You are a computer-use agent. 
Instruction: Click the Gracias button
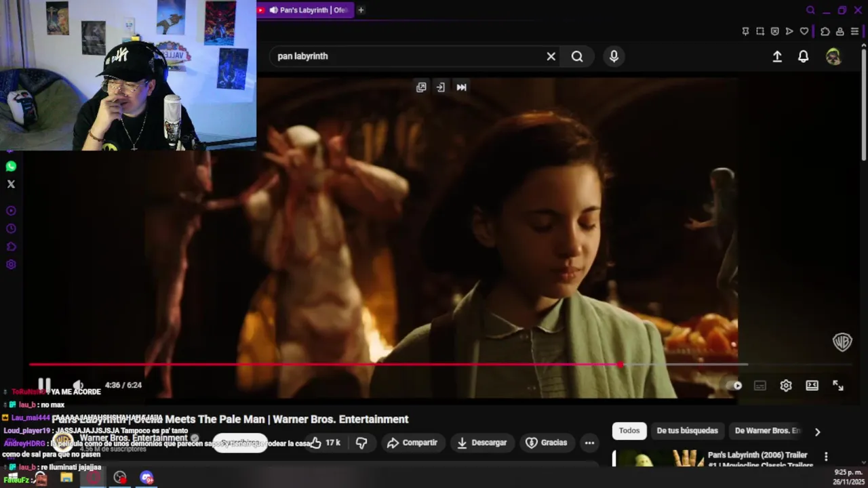coord(547,443)
